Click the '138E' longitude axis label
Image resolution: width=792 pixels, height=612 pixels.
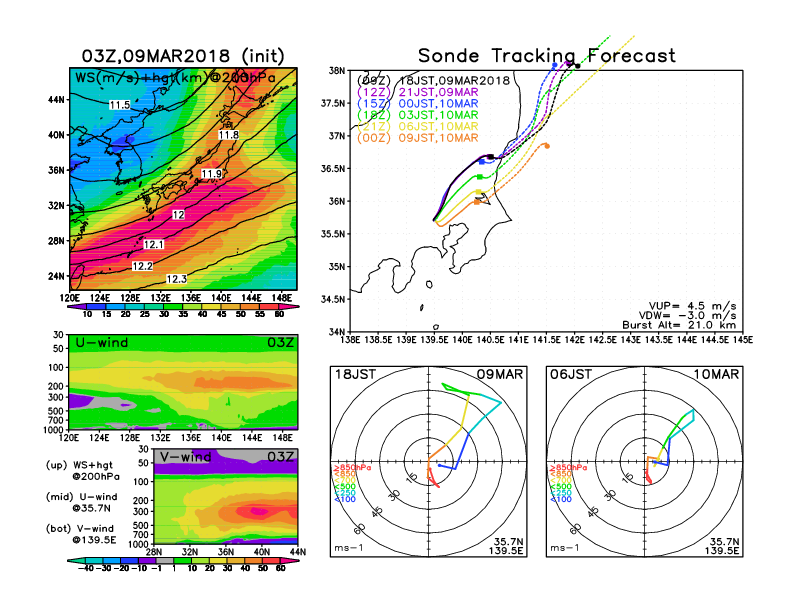click(x=350, y=340)
